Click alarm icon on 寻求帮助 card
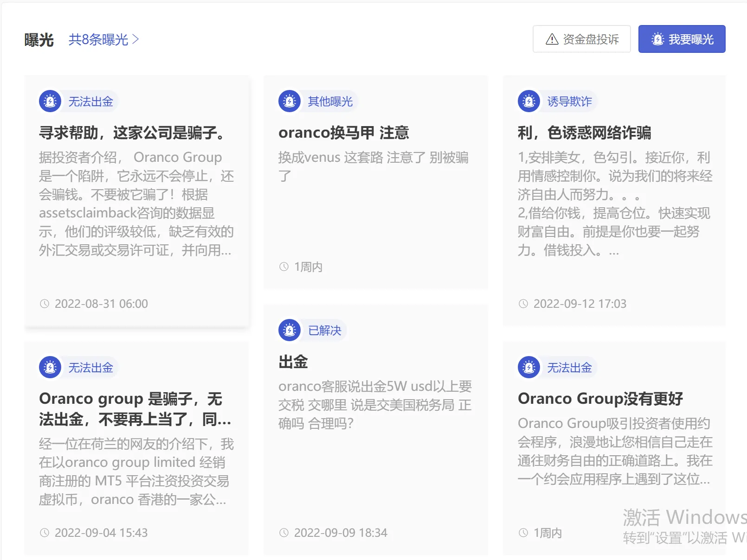The image size is (747, 560). pos(50,101)
